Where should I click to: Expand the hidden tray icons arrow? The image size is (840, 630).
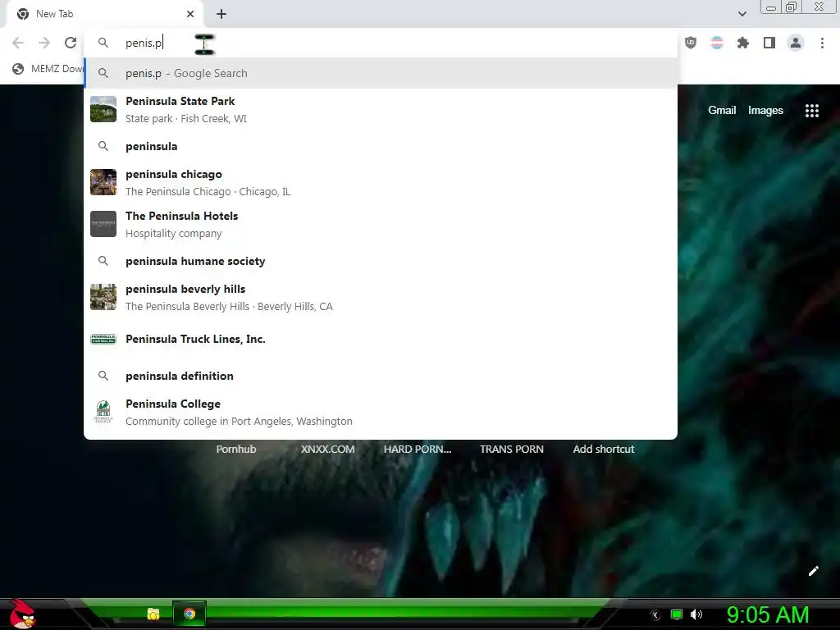(x=655, y=615)
